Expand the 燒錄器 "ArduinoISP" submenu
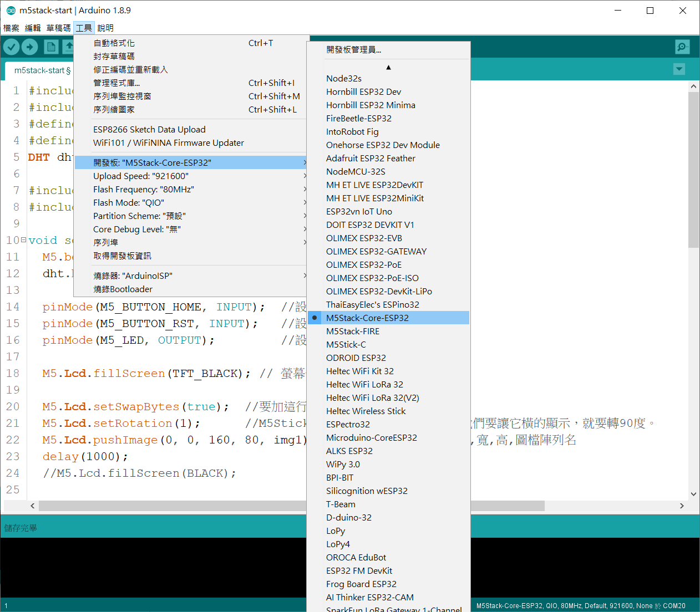Image resolution: width=700 pixels, height=612 pixels. pyautogui.click(x=191, y=276)
